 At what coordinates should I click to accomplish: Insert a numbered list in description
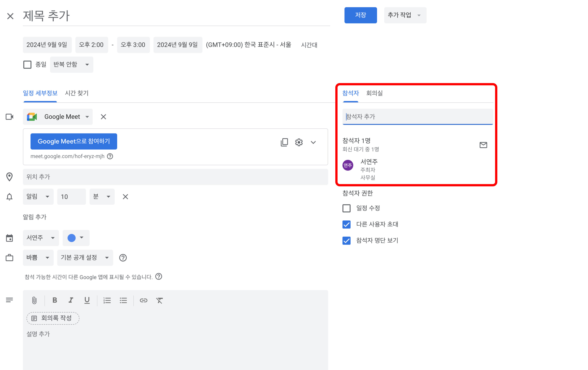tap(107, 300)
